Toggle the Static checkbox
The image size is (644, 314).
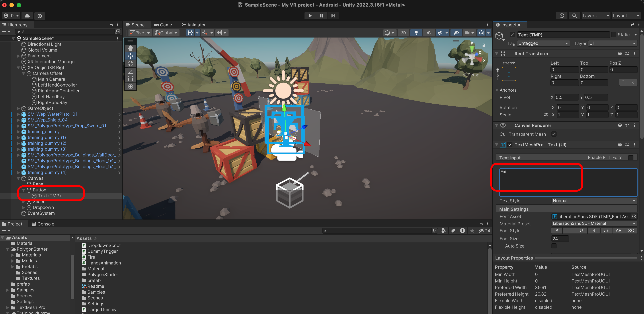coord(614,35)
